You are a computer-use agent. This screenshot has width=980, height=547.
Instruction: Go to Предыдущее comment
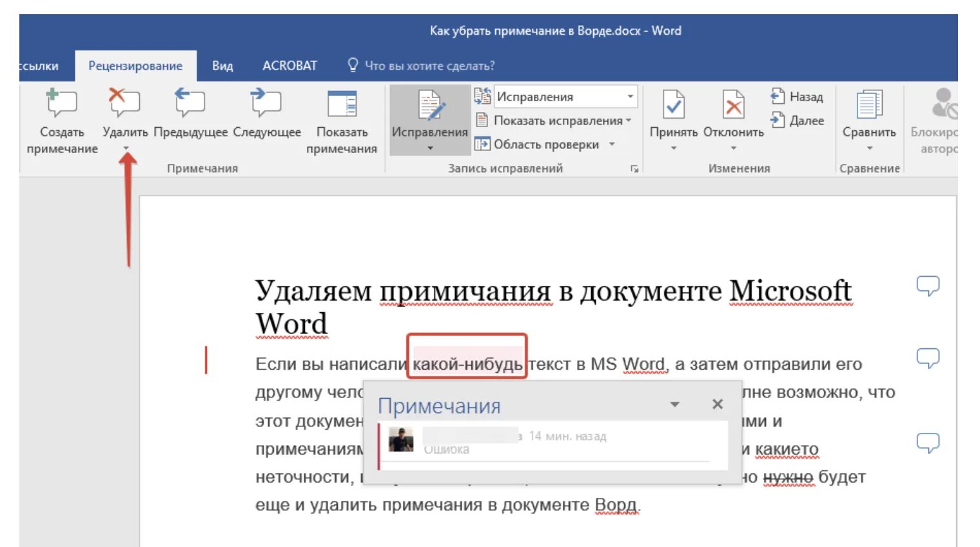click(190, 103)
